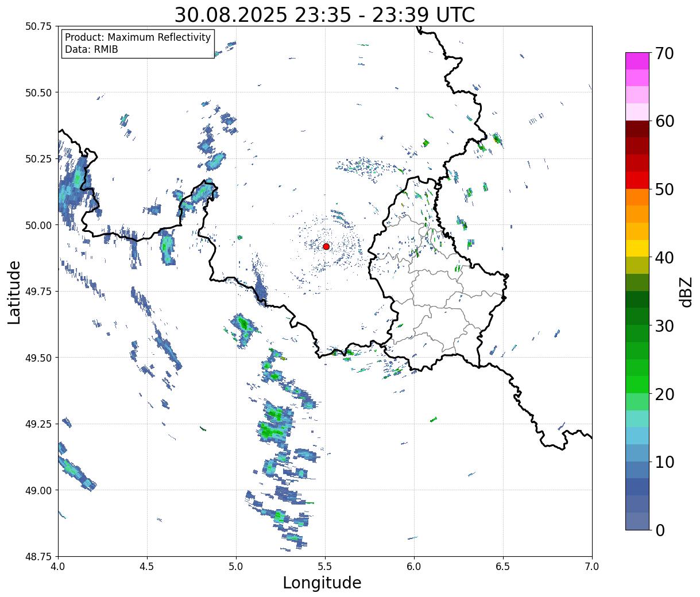Click the plot title with date and time
700x597 pixels.
click(x=324, y=15)
